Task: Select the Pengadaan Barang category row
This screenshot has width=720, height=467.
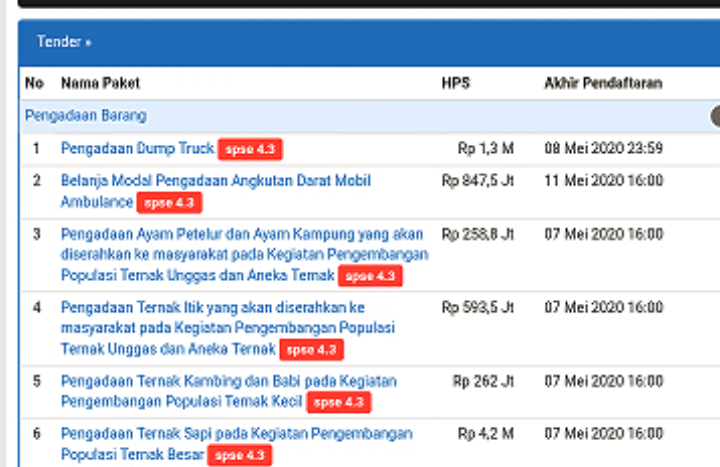Action: 369,116
